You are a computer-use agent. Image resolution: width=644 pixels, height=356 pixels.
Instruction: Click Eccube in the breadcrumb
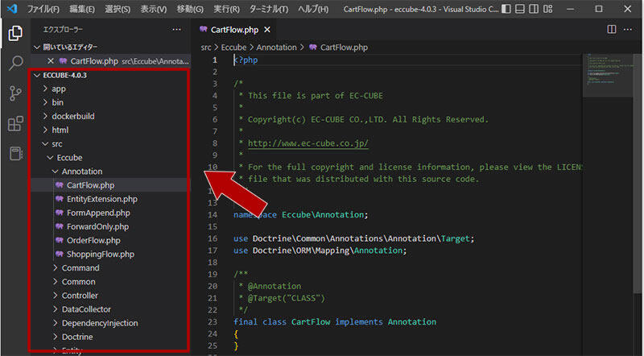click(233, 48)
